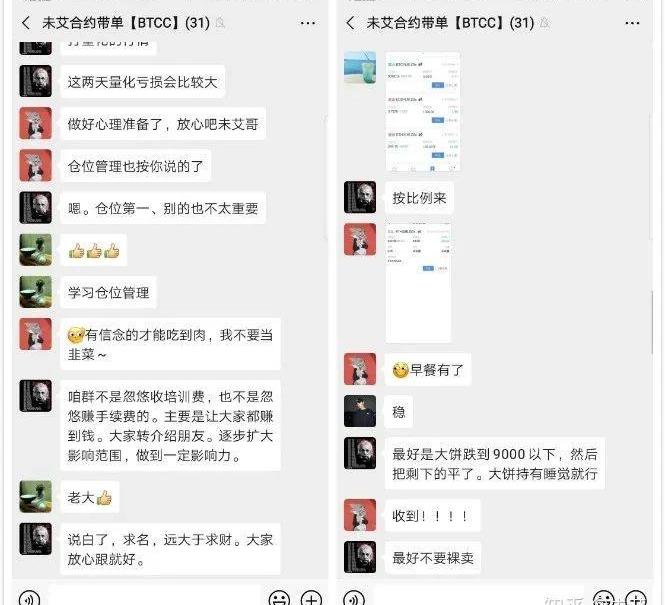Open the screenshot image above 早餐有了
665x605 pixels.
tap(418, 282)
